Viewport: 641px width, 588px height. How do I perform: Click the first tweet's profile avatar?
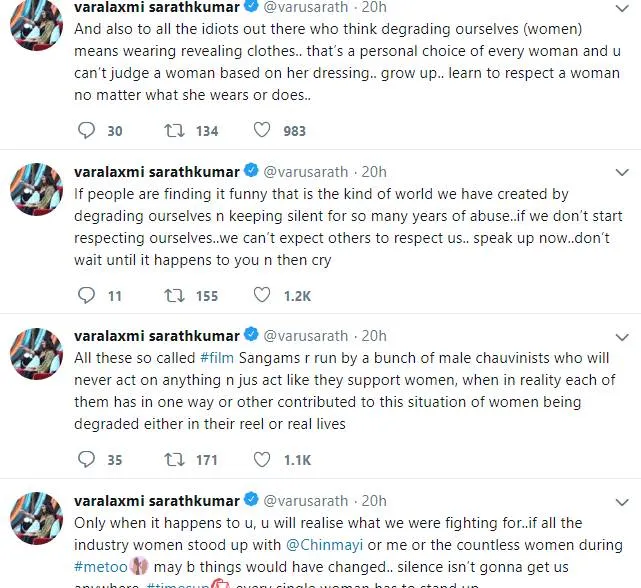point(37,24)
